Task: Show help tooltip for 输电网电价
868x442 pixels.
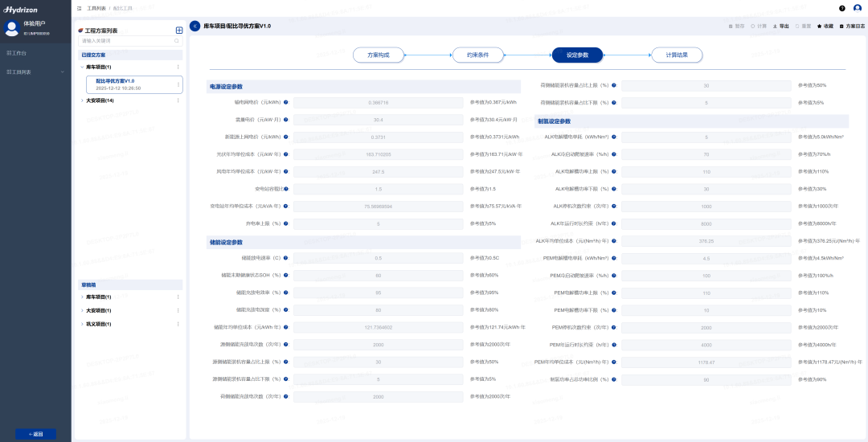Action: pyautogui.click(x=286, y=103)
